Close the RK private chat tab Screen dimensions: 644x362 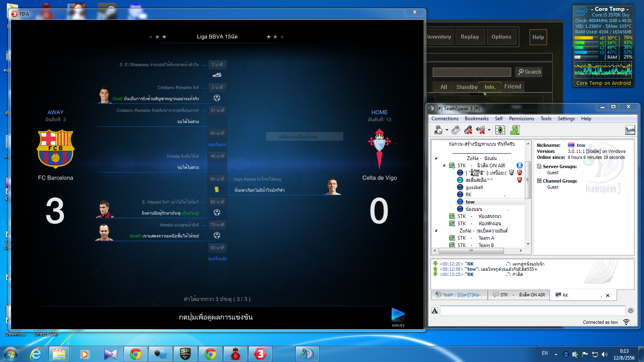[608, 295]
